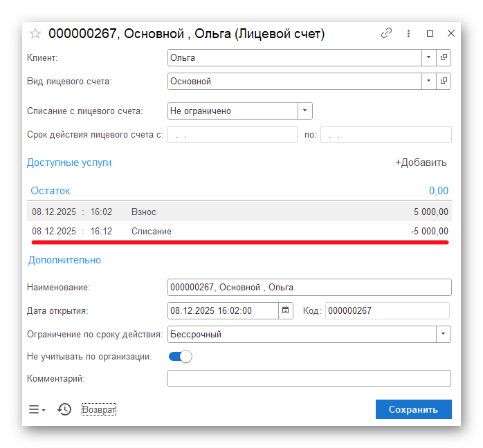Click the Клиент field containing Ольга

coord(295,57)
